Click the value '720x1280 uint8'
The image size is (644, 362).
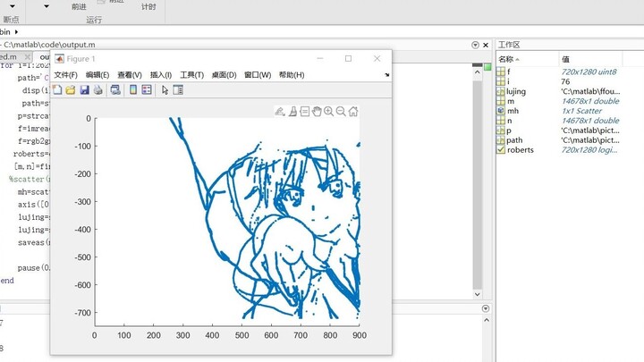[589, 72]
